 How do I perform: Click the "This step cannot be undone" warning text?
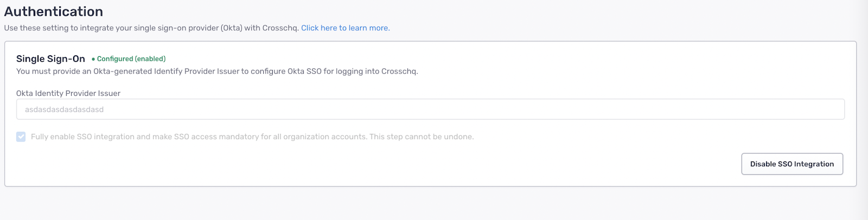click(x=422, y=137)
